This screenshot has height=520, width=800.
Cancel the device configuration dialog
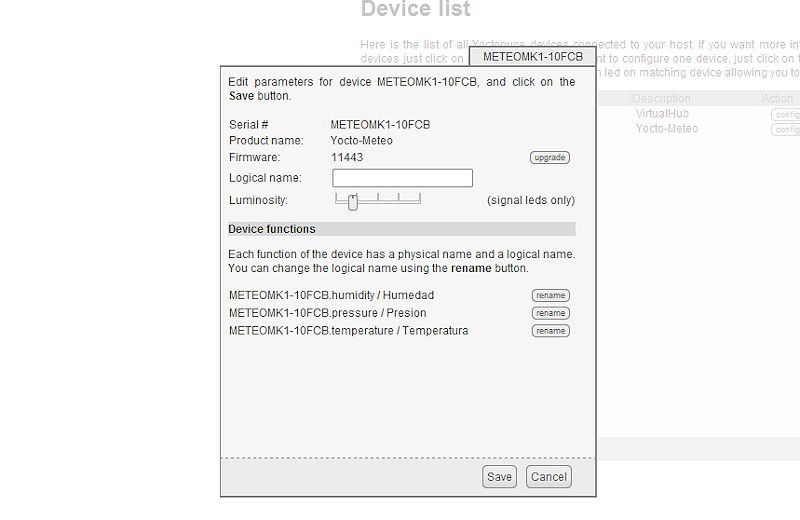click(x=548, y=477)
